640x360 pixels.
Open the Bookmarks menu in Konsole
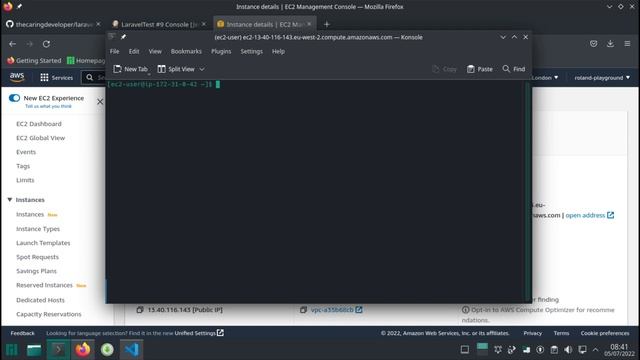click(x=186, y=51)
